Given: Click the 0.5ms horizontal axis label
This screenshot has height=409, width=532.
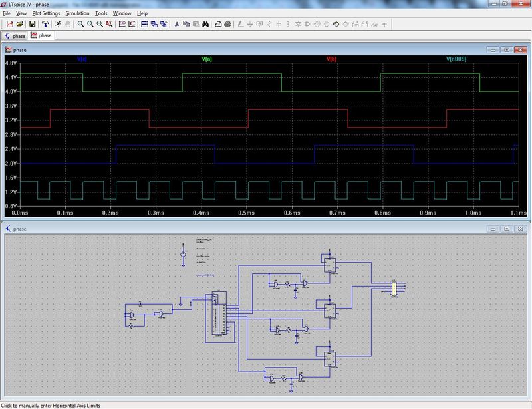Looking at the screenshot, I should pos(246,213).
